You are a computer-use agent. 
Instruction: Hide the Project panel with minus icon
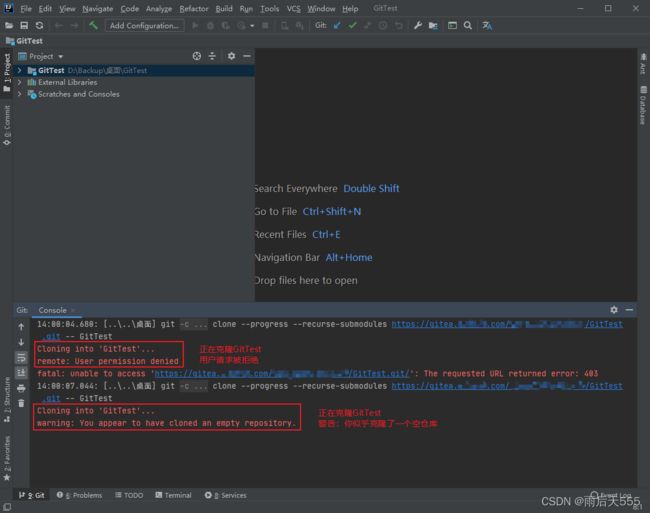247,56
